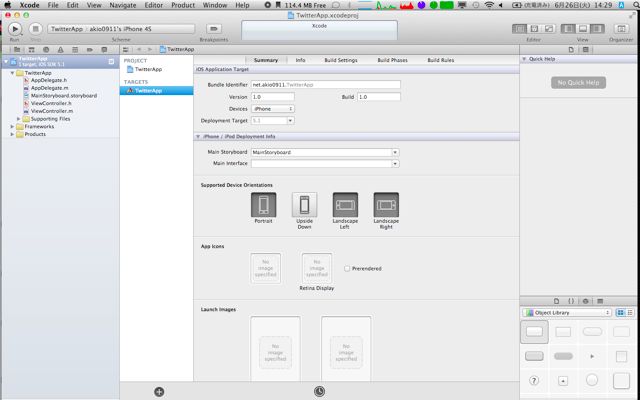Toggle Landscape Left orientation support
The image size is (640, 400).
pyautogui.click(x=345, y=205)
